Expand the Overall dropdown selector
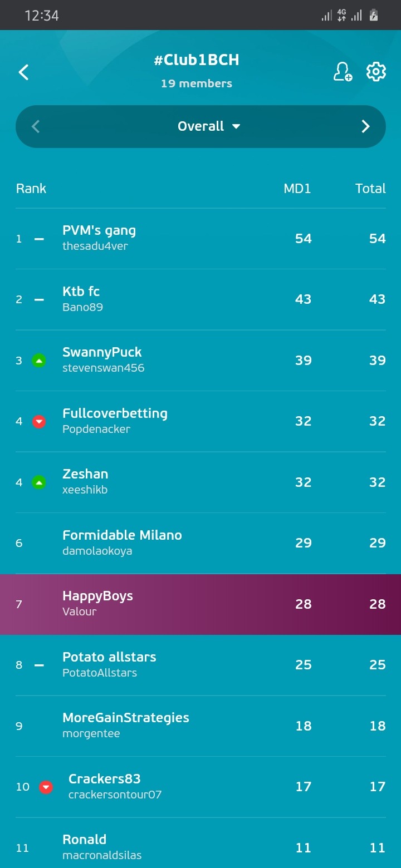This screenshot has height=868, width=401. coord(209,126)
